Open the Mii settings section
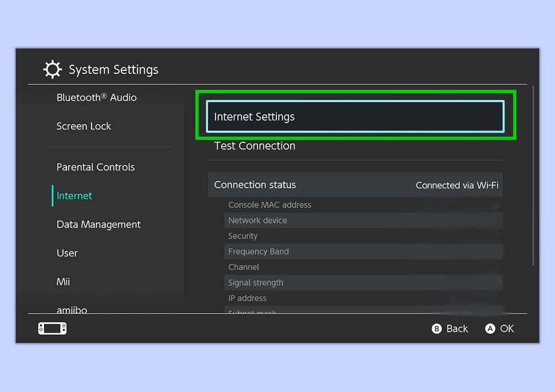 click(x=63, y=282)
